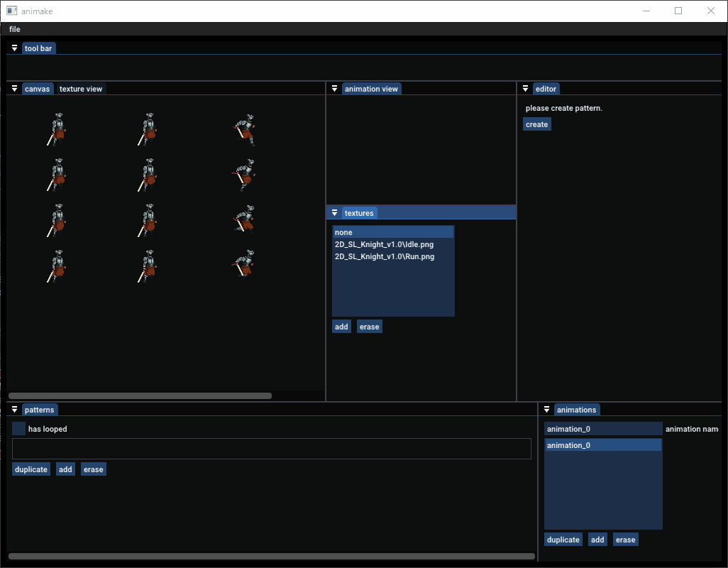Click the empty pattern list field
This screenshot has width=728, height=568.
click(x=272, y=449)
